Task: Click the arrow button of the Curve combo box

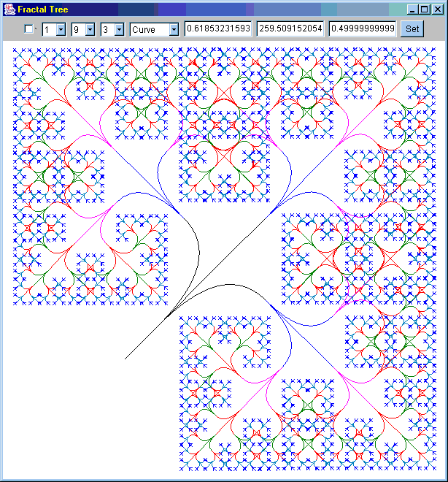Action: [x=174, y=29]
